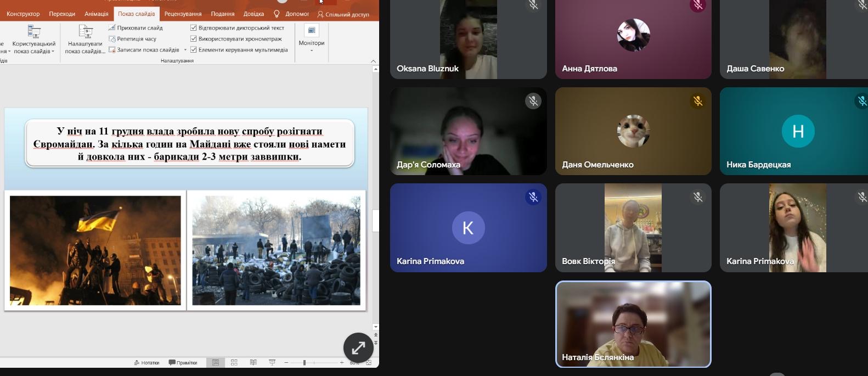Open the Рецензування ribbon tab

pos(183,14)
